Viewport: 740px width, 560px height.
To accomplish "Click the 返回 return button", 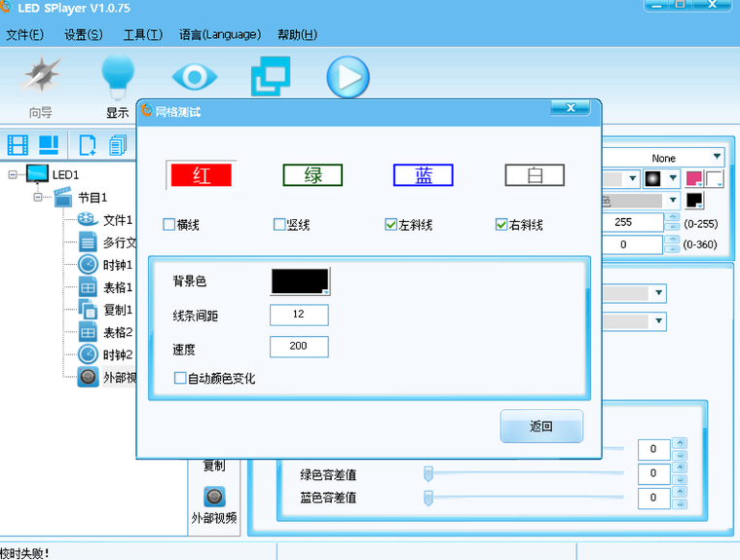I will [x=541, y=426].
